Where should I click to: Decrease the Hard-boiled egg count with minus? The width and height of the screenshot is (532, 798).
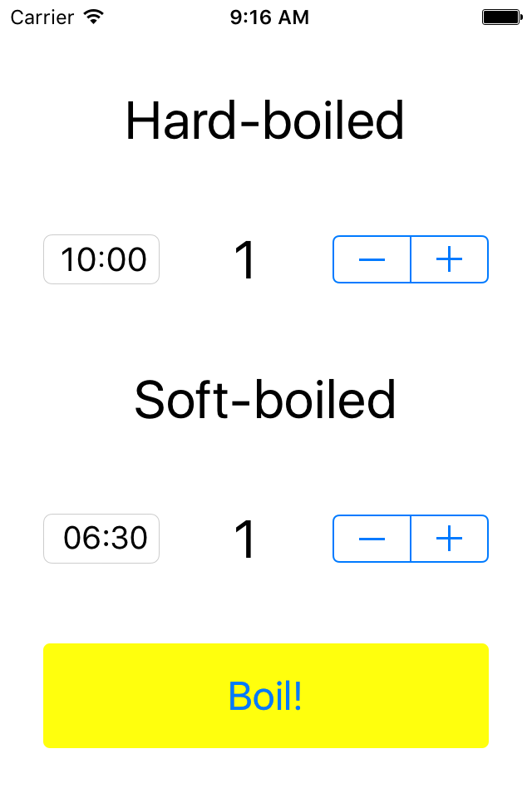[x=372, y=259]
